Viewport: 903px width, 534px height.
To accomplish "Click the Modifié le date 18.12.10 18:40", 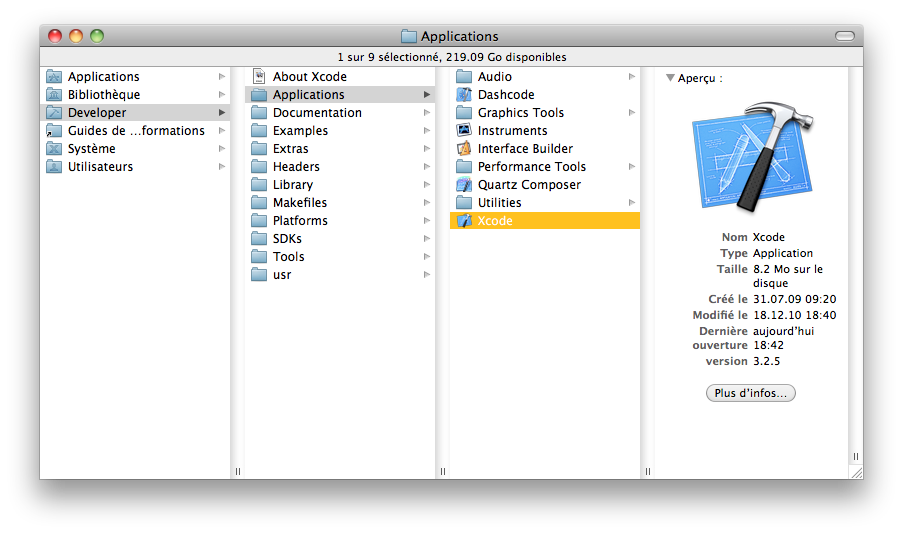I will point(795,315).
